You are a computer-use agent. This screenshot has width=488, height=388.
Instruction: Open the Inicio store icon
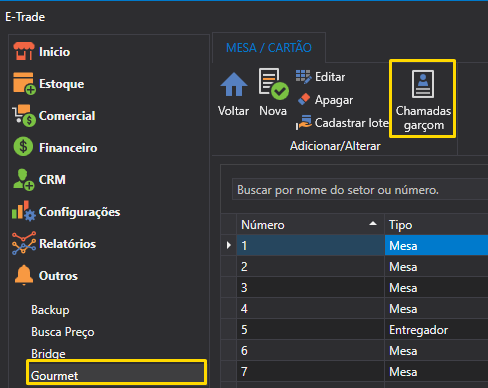[24, 51]
